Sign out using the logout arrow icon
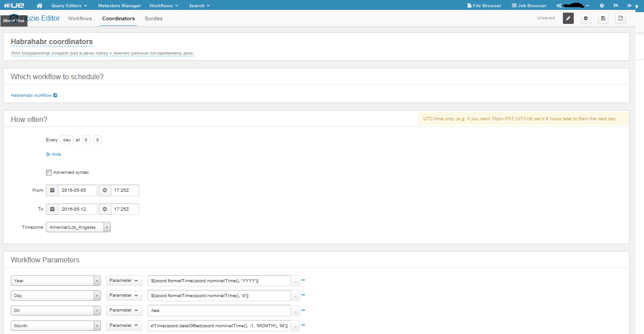The height and width of the screenshot is (334, 644). pos(629,5)
